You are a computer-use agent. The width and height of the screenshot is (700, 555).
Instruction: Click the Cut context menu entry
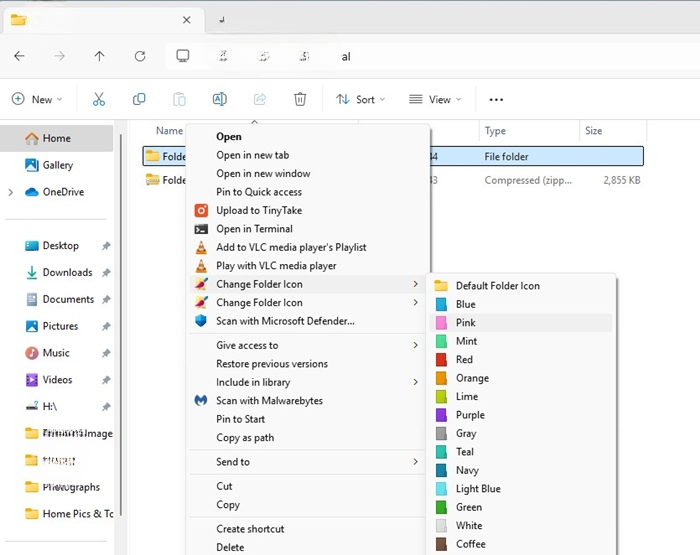(x=224, y=486)
